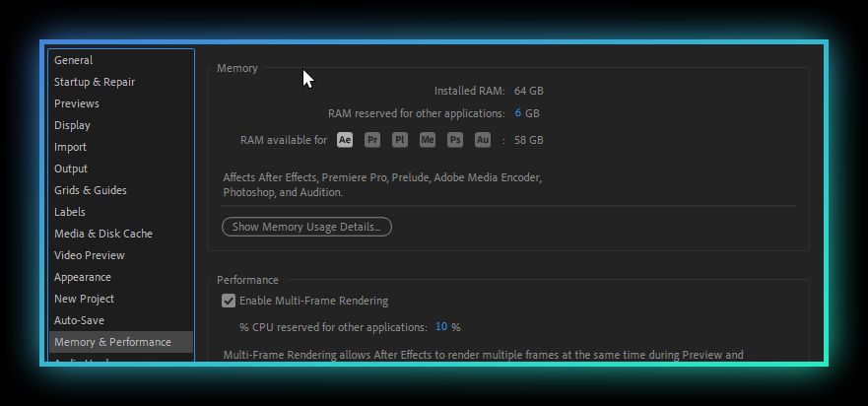Screen dimensions: 868x406
Task: Open General preferences category
Action: tap(121, 60)
